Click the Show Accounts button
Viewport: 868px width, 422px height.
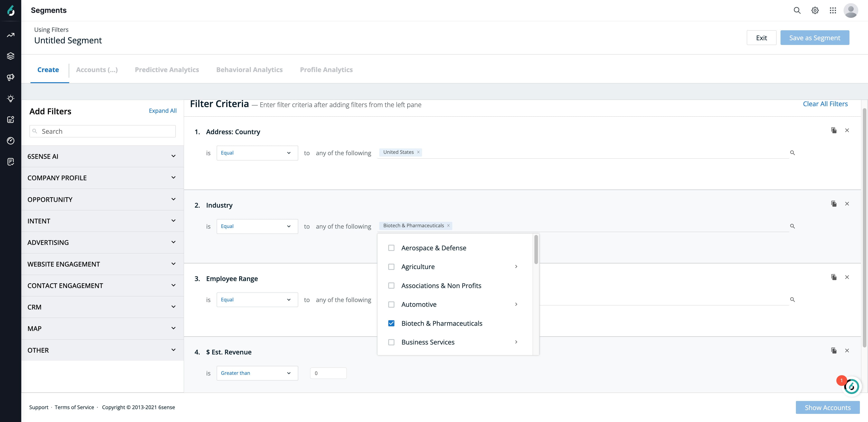click(x=828, y=408)
